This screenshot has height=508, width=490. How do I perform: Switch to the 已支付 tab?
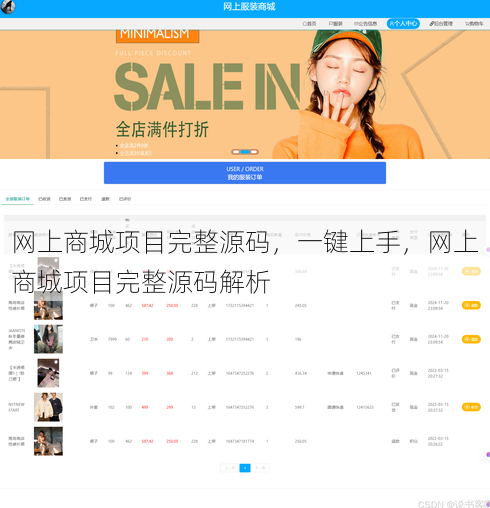pyautogui.click(x=86, y=199)
